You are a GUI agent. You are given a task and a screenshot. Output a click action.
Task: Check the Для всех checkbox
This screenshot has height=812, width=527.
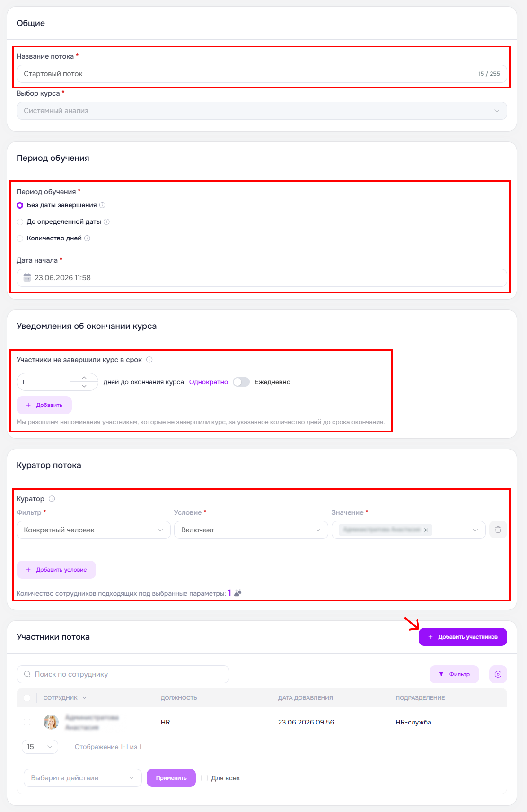(x=204, y=778)
